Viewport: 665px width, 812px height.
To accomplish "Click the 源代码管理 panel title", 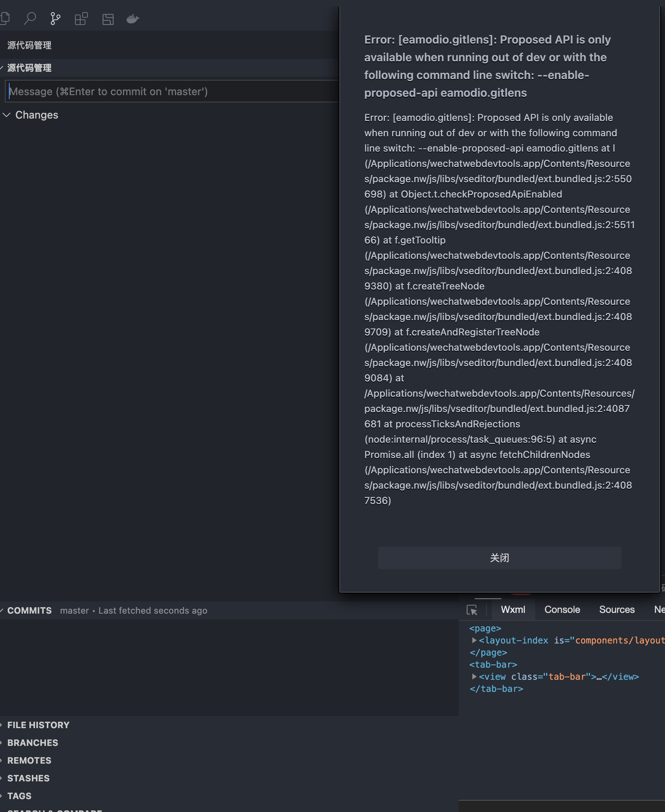I will tap(29, 45).
